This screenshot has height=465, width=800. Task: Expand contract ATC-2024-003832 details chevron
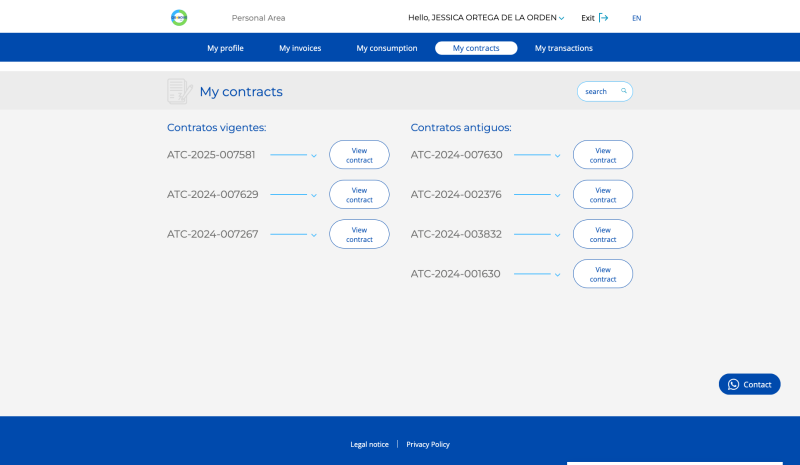point(558,235)
